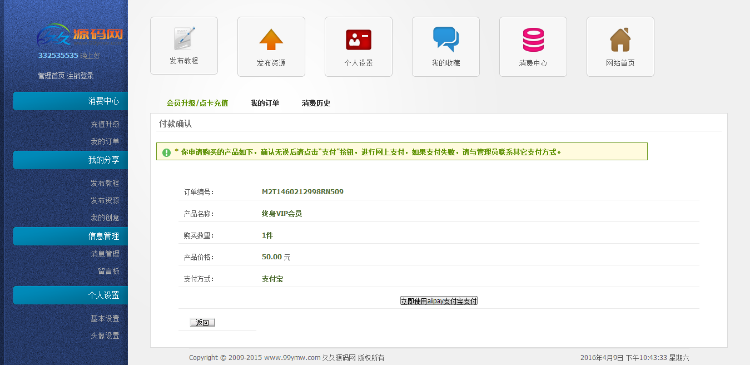Click the 付款确认 section heading
The height and width of the screenshot is (365, 750).
point(175,124)
